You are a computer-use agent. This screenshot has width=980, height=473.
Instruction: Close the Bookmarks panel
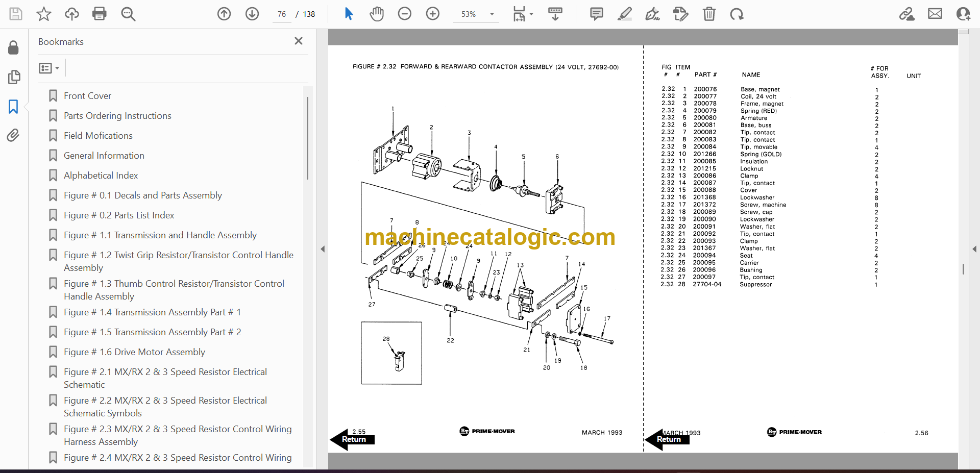click(x=299, y=41)
